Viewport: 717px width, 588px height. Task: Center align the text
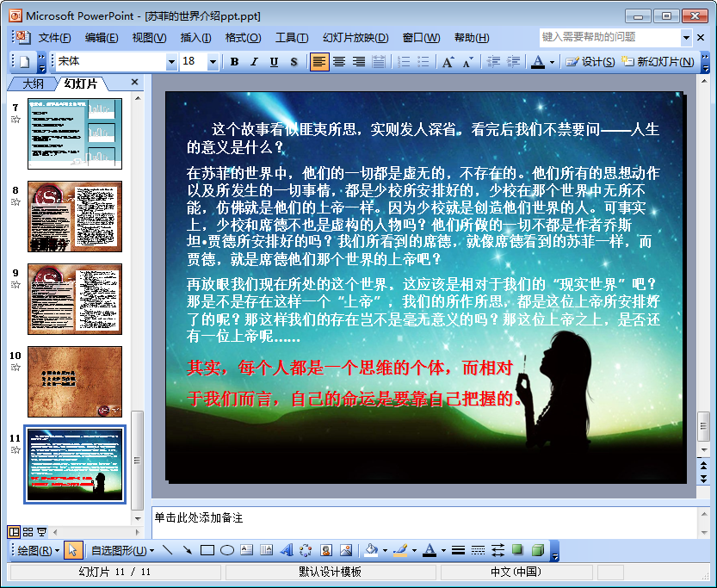click(339, 62)
